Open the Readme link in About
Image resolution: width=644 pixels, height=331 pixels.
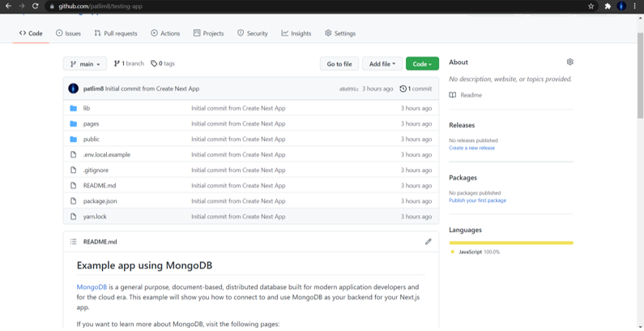click(471, 95)
